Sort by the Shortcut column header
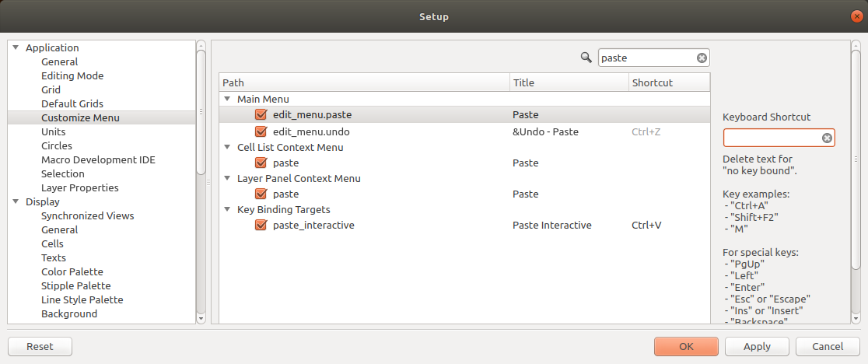Screen dimensions: 868x364 [669, 82]
